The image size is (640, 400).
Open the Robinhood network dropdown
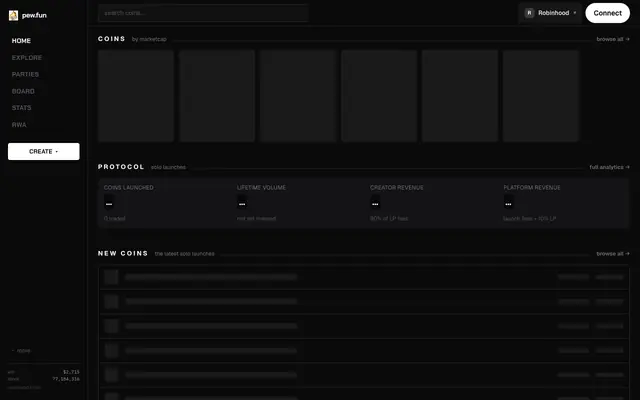point(550,13)
